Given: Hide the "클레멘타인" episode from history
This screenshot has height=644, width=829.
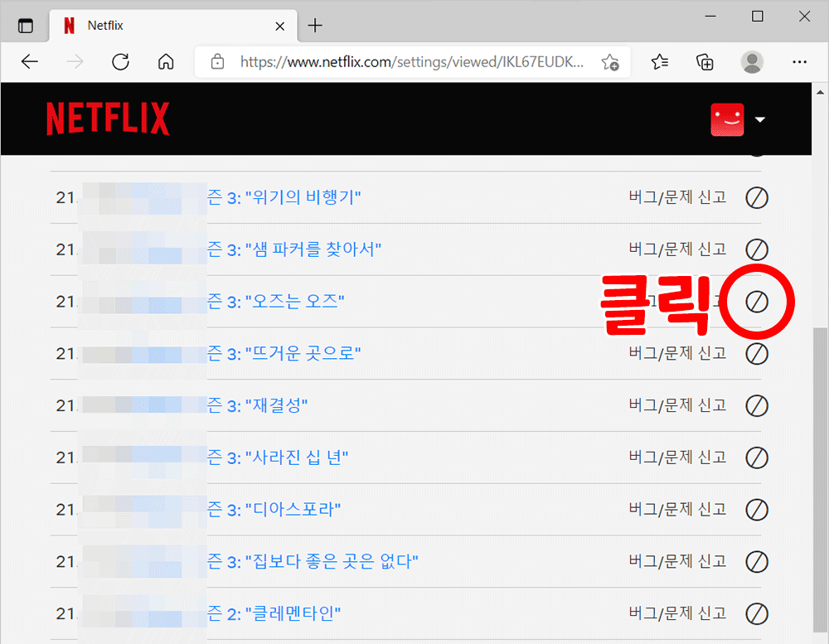Looking at the screenshot, I should pos(757,614).
